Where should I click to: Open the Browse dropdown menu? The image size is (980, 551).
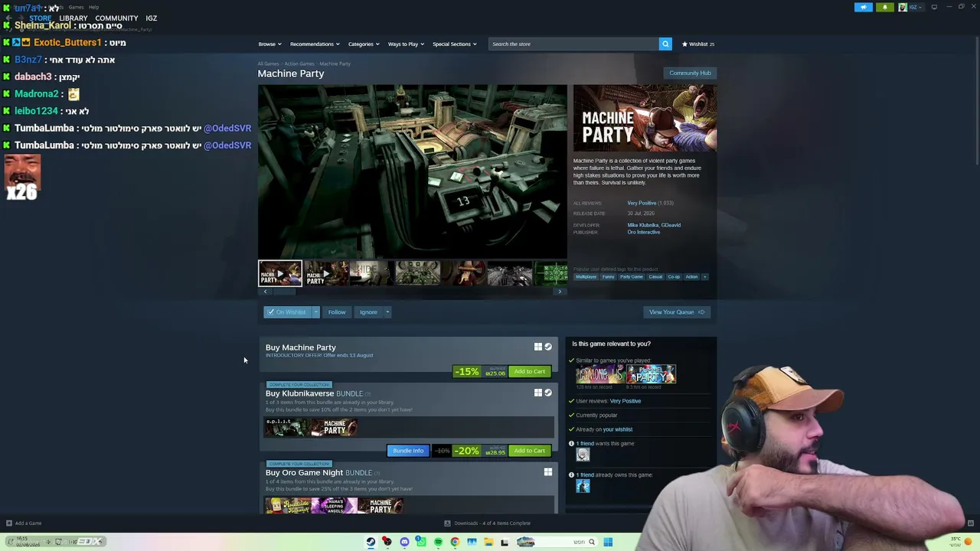tap(269, 44)
